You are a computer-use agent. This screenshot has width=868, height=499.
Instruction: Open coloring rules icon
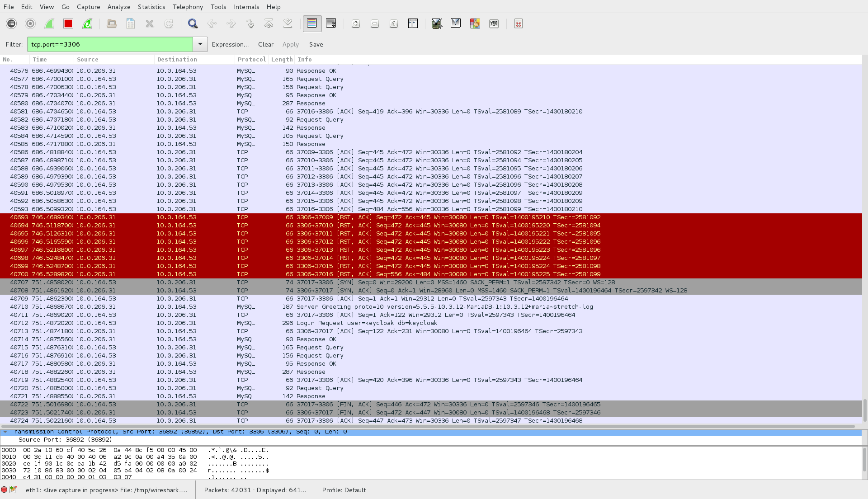475,24
